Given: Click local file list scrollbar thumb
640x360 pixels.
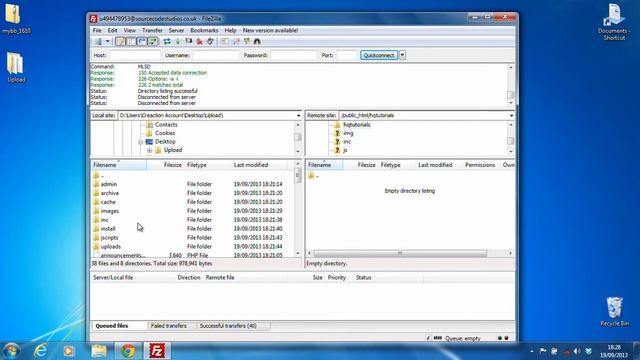Looking at the screenshot, I should click(x=298, y=176).
